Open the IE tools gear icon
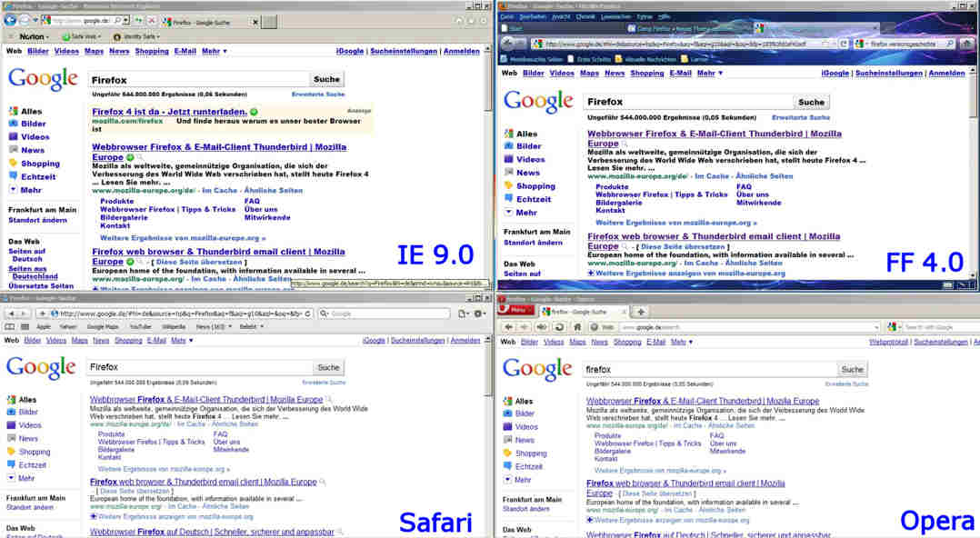 [483, 21]
